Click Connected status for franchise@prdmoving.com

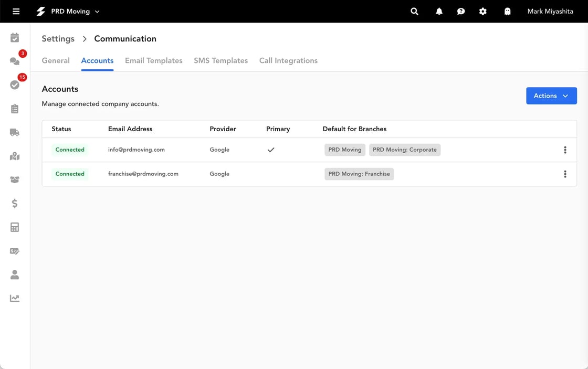[x=70, y=174]
